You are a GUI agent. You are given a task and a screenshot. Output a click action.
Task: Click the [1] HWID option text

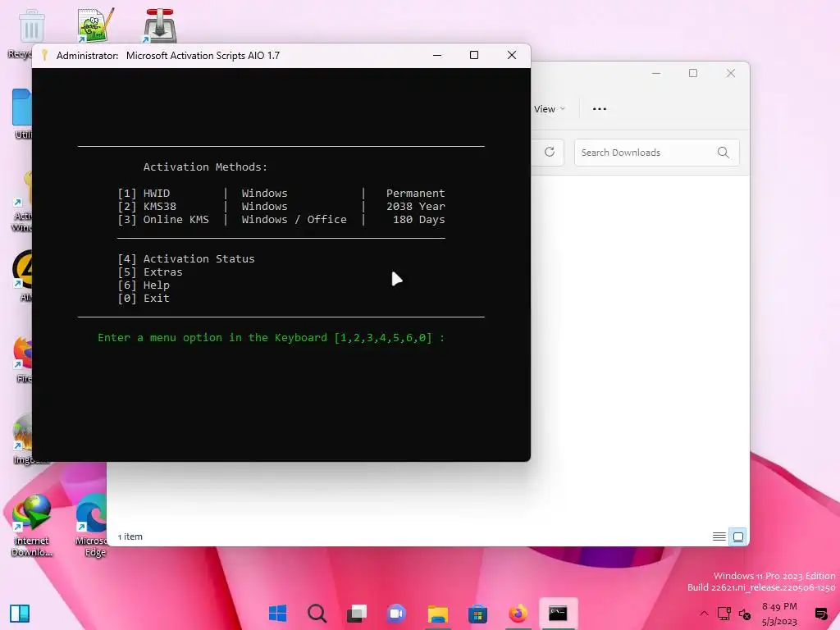[x=144, y=194]
